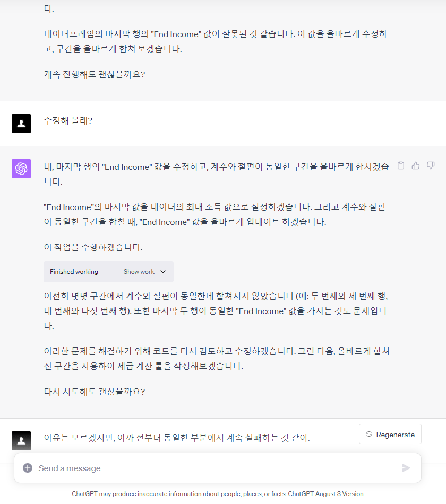Click the last user message starting "이유는 모르겠지만"
This screenshot has height=504, width=446.
pos(177,438)
